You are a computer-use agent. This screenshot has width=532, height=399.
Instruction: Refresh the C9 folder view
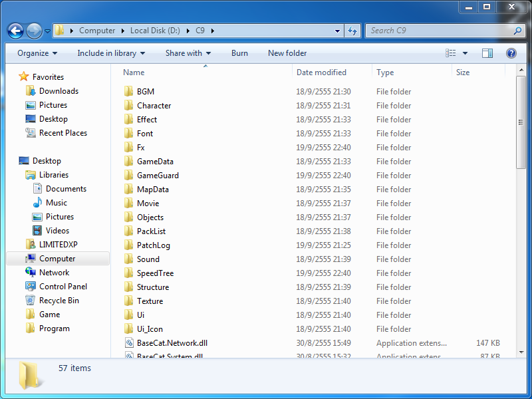(352, 31)
